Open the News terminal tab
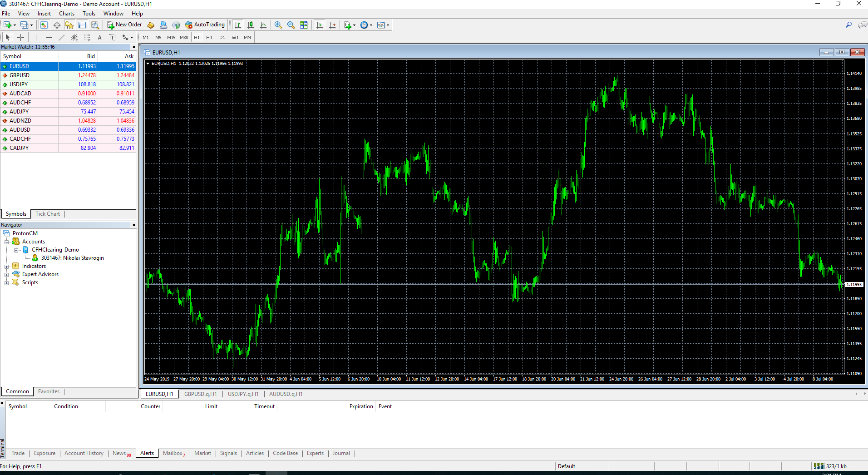The height and width of the screenshot is (475, 868). click(121, 453)
